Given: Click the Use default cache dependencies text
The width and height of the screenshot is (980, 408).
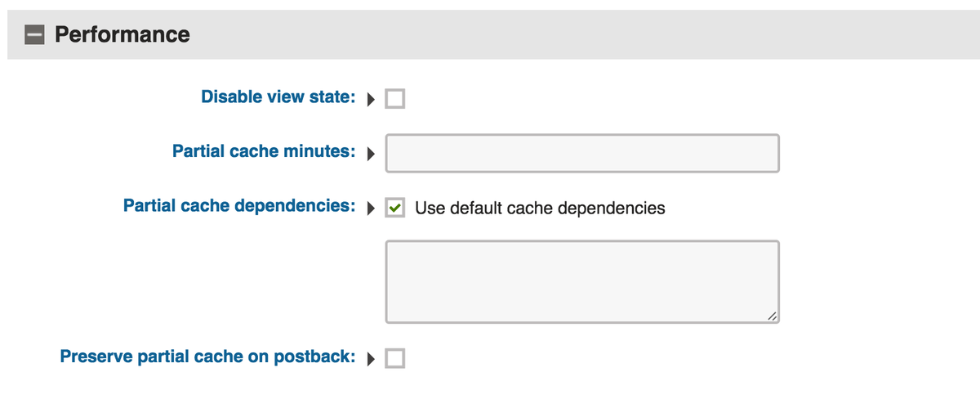Looking at the screenshot, I should tap(540, 208).
